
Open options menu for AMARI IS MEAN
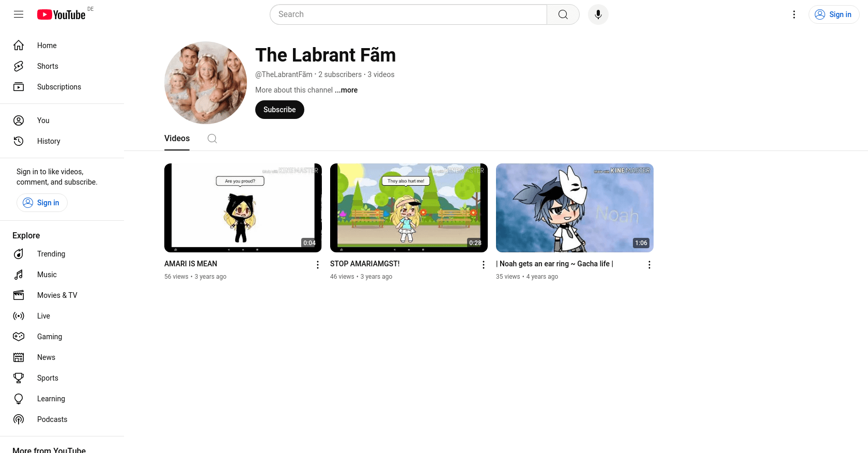click(x=318, y=265)
